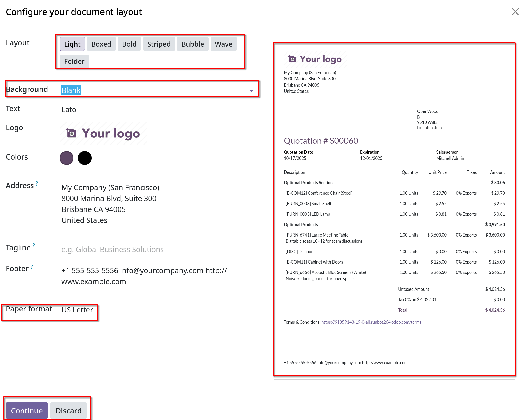Select the Boxed layout option
Screen dimensions: 525x420
(x=101, y=44)
